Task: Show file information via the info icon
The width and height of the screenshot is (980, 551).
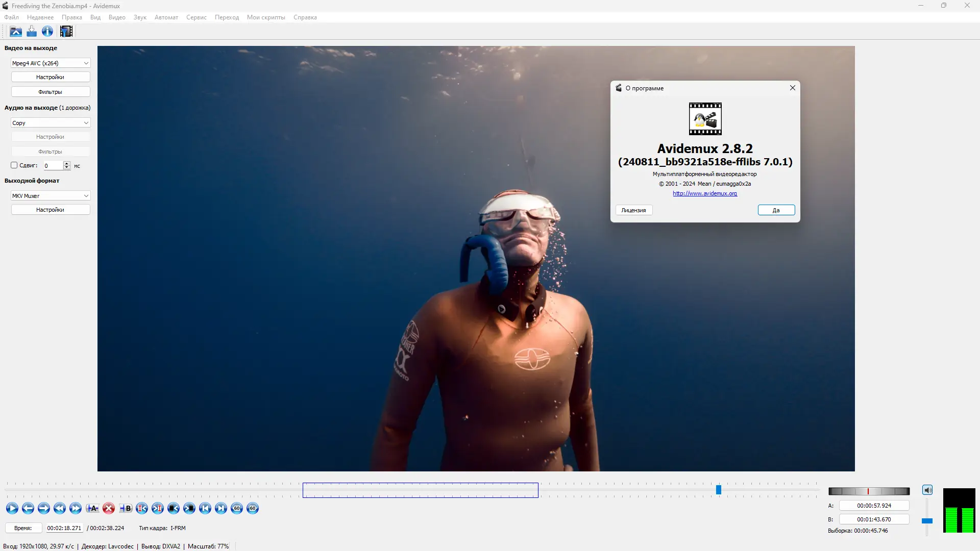Action: 47,31
